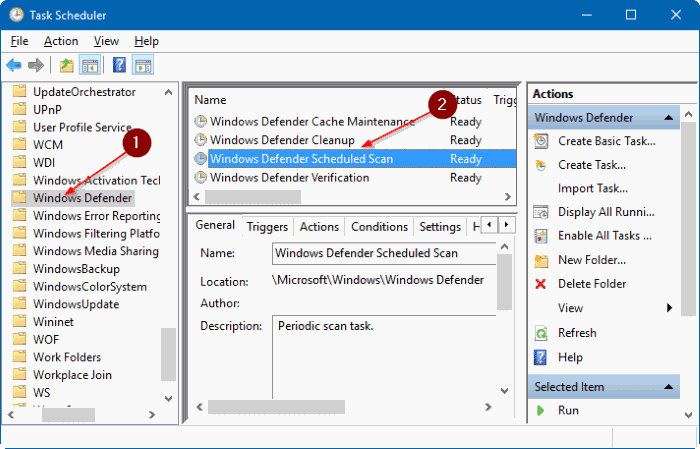The image size is (700, 449).
Task: Click the task Name input field
Action: (384, 253)
